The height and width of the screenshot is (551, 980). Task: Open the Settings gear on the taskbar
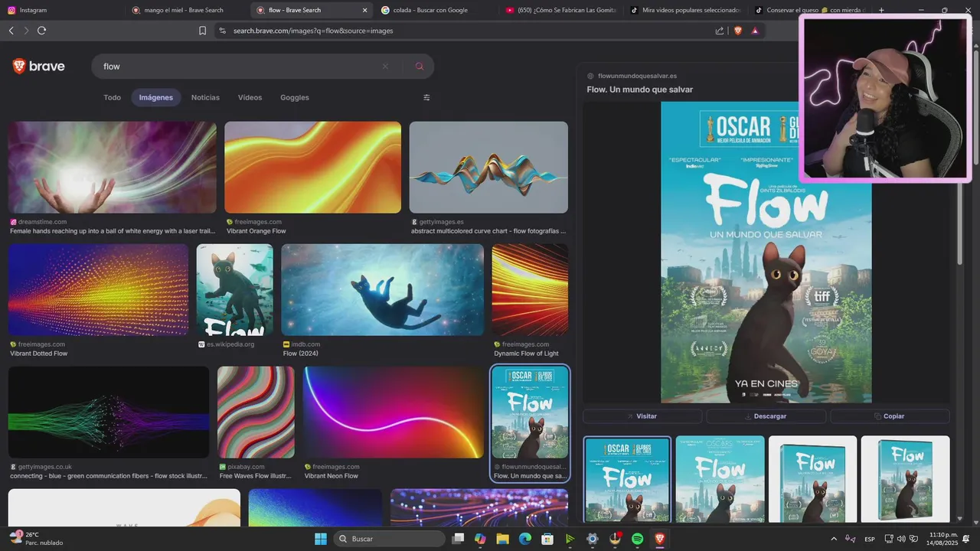tap(592, 539)
